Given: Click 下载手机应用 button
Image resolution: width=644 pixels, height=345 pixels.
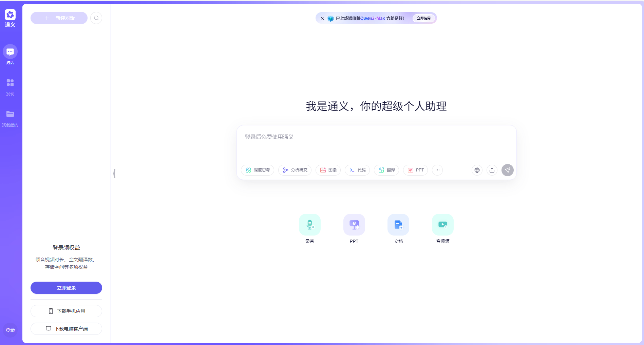Looking at the screenshot, I should (66, 311).
